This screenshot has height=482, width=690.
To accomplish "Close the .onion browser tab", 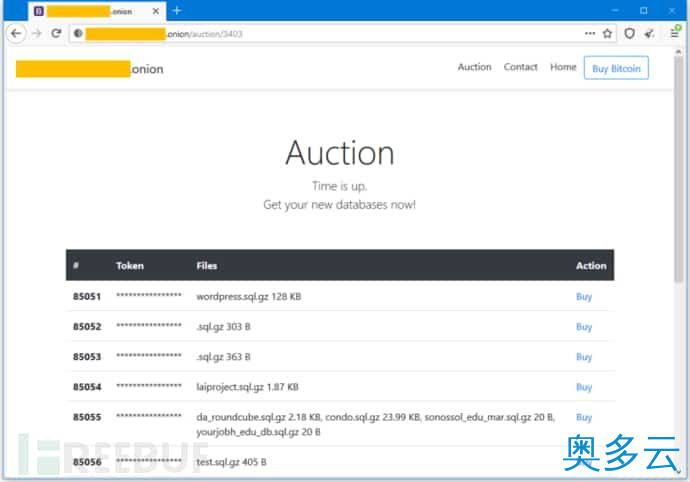I will click(x=156, y=11).
